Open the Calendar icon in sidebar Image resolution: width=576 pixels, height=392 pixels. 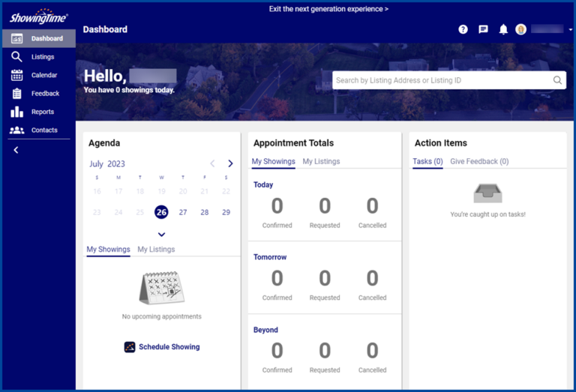click(16, 75)
